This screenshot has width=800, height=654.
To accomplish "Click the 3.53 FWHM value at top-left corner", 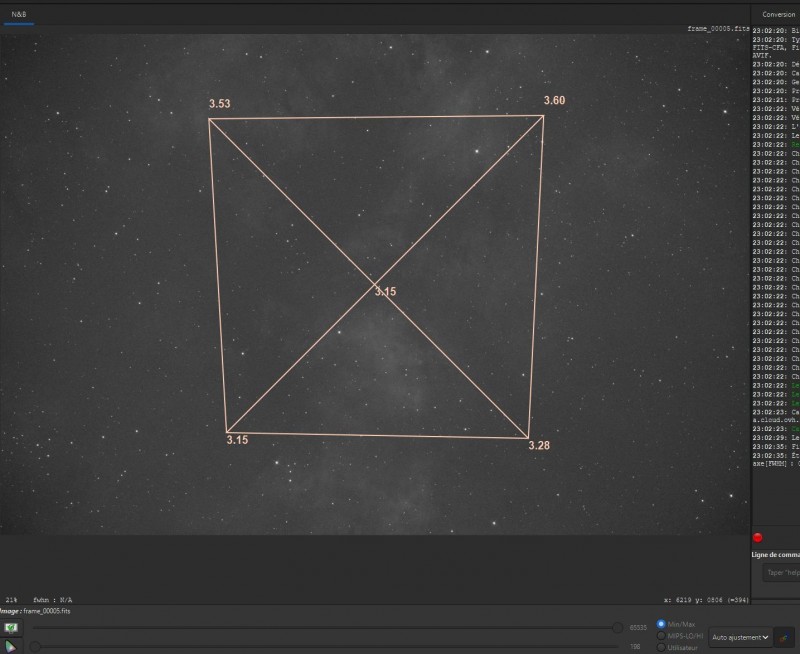I will [220, 104].
